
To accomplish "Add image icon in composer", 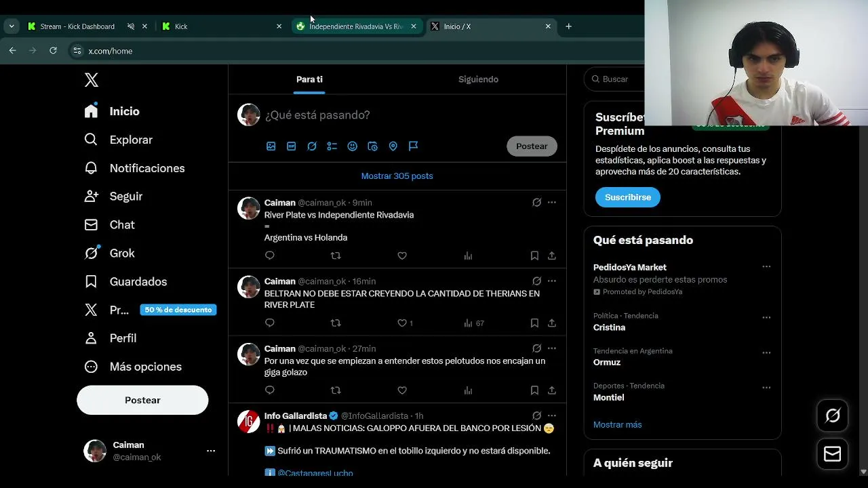I will click(271, 146).
